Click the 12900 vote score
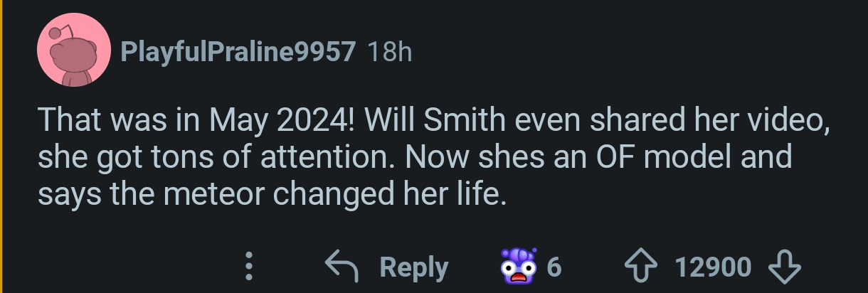 click(712, 267)
